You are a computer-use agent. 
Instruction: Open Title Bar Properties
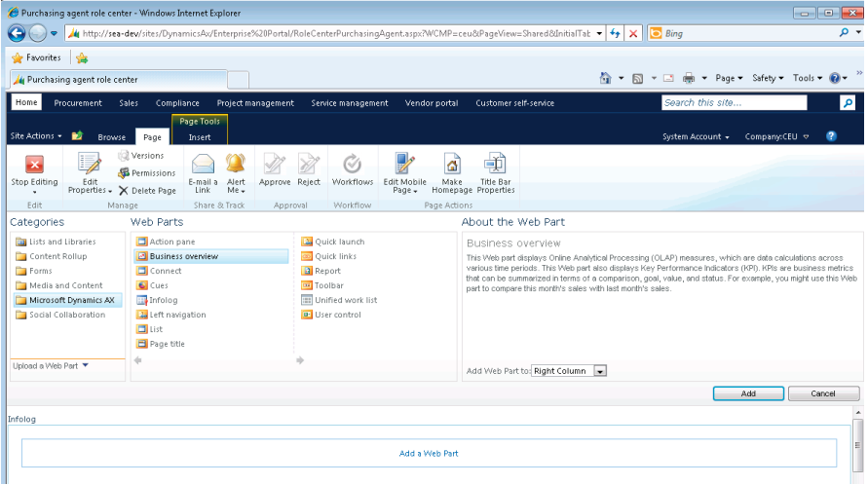click(x=496, y=172)
